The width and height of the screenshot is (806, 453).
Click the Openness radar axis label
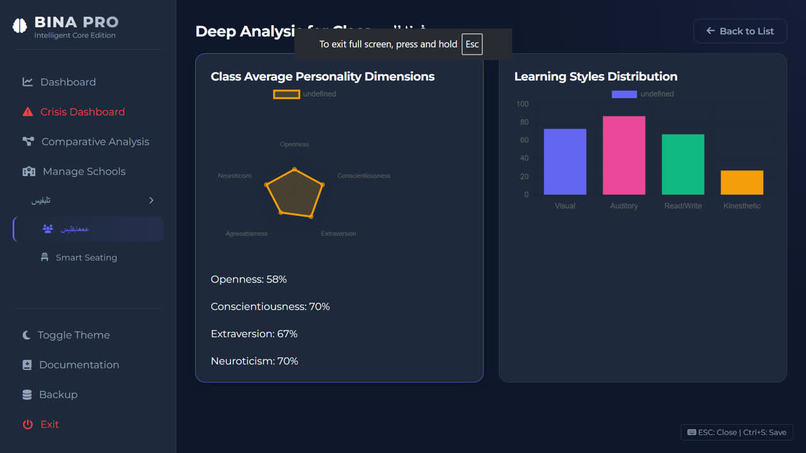click(x=295, y=144)
